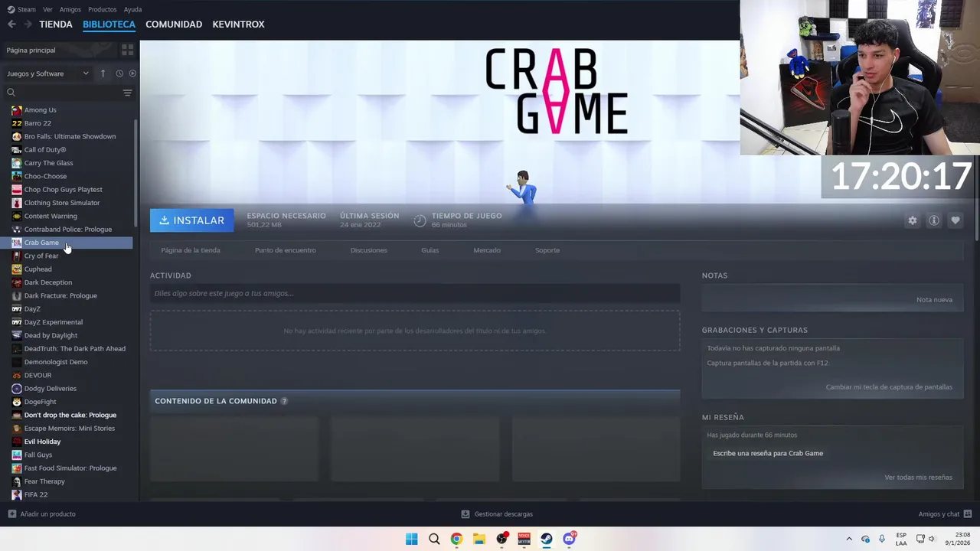The width and height of the screenshot is (980, 551).
Task: Open Página de la tienda tab
Action: 191,250
